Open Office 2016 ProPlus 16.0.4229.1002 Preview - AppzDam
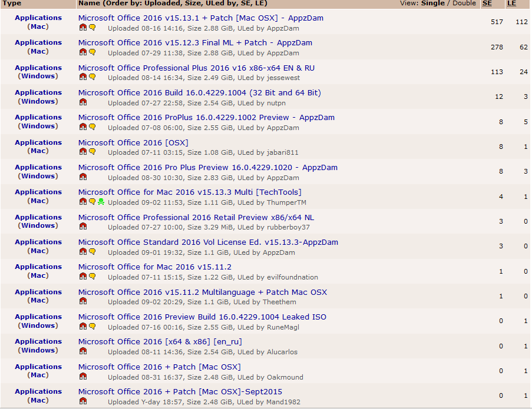532x409 pixels. point(207,117)
